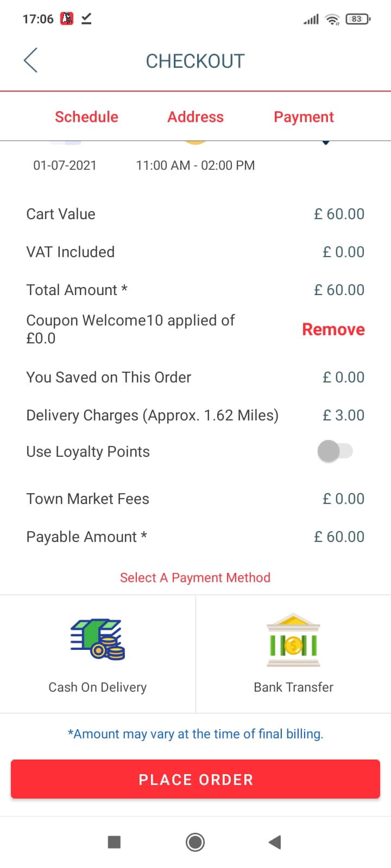Enable the Use Loyalty Points switch
This screenshot has width=391, height=868.
coord(335,451)
